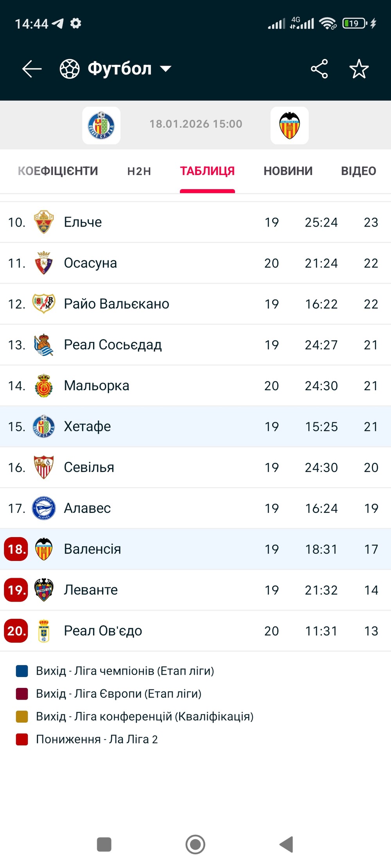Tap the Осасуна club logo
This screenshot has width=391, height=868.
click(44, 263)
